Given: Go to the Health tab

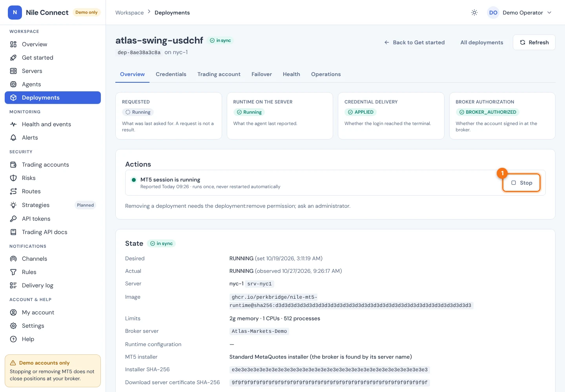Looking at the screenshot, I should [292, 74].
